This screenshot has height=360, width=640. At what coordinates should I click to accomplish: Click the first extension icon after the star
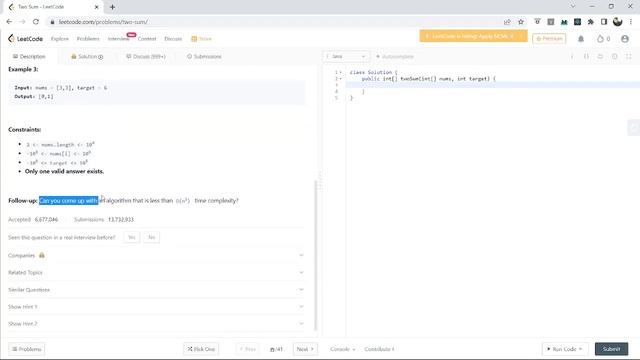[537, 22]
